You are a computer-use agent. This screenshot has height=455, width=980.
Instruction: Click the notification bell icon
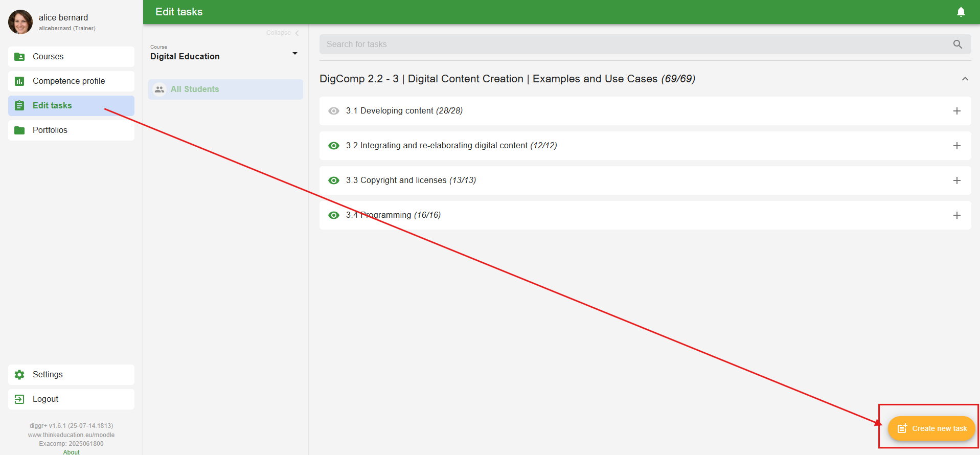click(961, 12)
